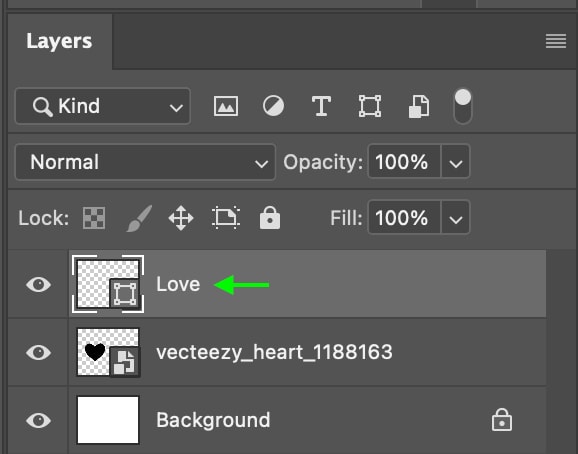578x454 pixels.
Task: Filter for smart objects icon
Action: point(419,106)
